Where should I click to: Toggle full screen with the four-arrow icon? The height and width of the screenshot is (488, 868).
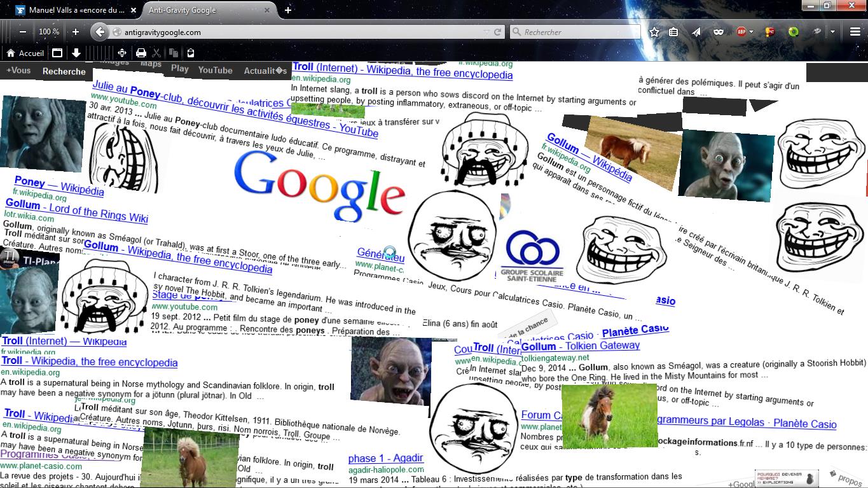(122, 53)
